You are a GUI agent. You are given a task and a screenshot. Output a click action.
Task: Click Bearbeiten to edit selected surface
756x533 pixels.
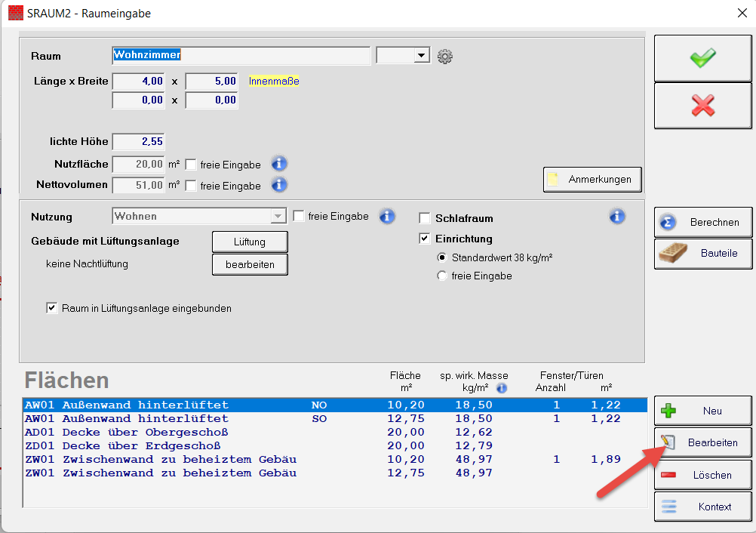[x=702, y=443]
